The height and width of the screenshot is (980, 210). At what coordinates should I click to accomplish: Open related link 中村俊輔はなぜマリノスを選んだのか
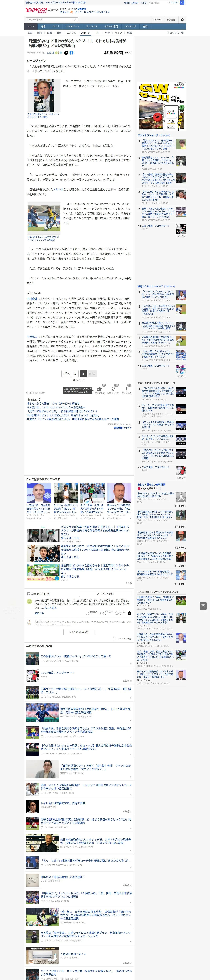click(63, 415)
